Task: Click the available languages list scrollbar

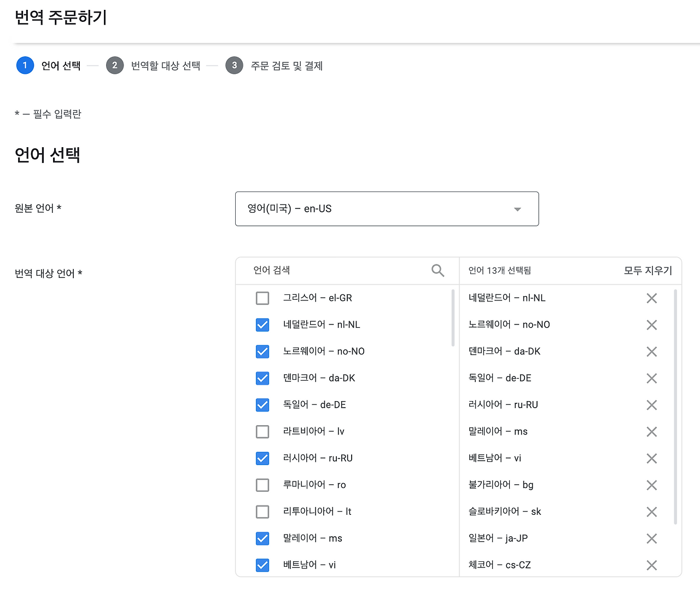Action: (x=453, y=318)
